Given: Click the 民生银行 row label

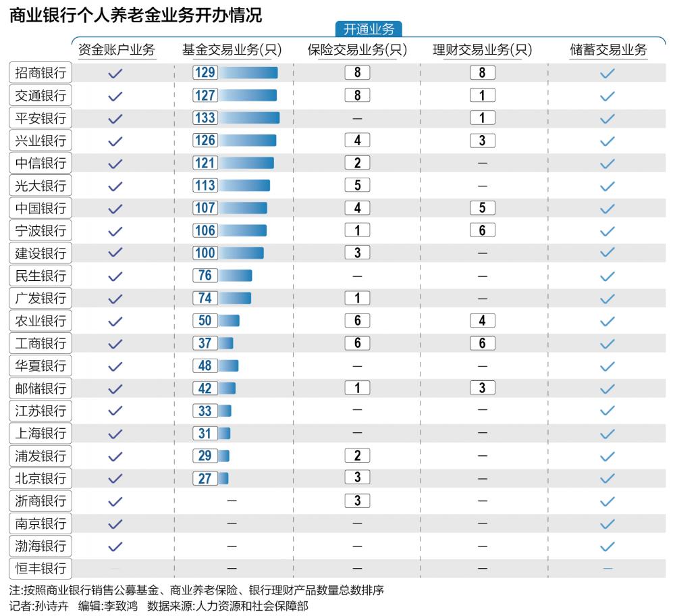Looking at the screenshot, I should point(40,276).
